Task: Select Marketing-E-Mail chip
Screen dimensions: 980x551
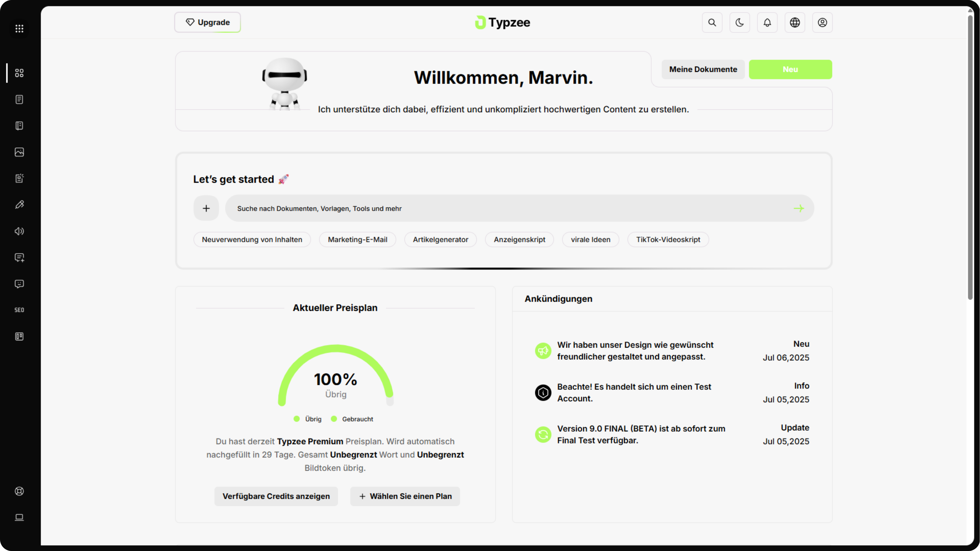Action: point(357,240)
